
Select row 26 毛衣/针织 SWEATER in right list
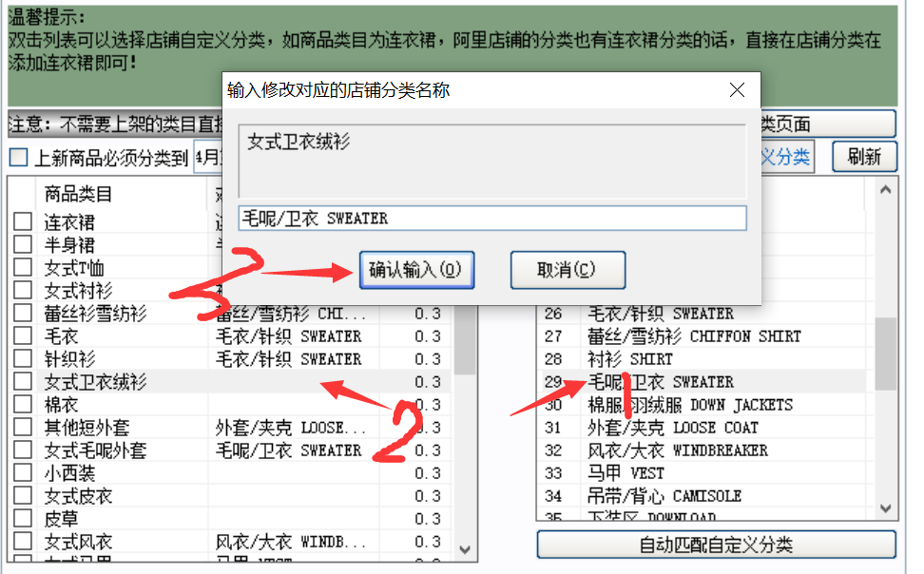point(702,313)
